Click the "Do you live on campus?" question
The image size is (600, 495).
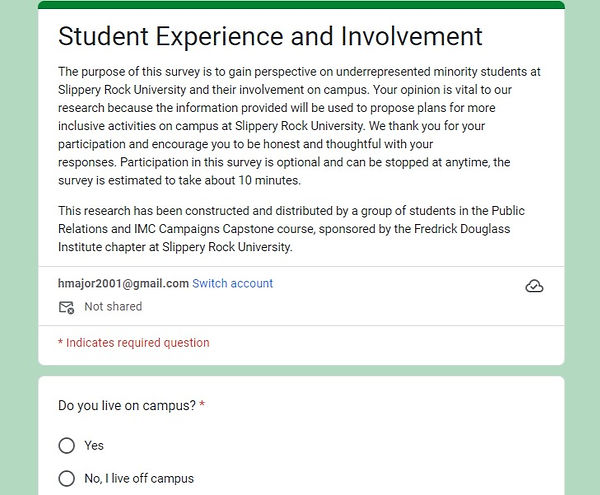tap(127, 405)
